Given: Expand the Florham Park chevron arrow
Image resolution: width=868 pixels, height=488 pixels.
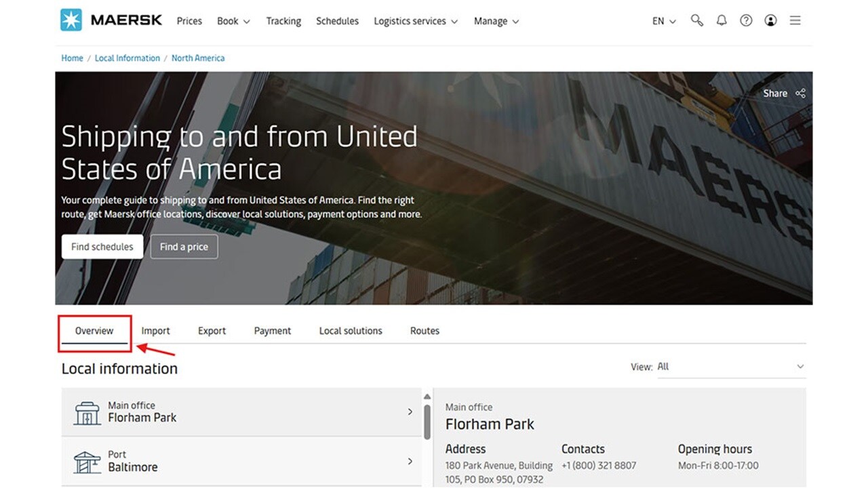Looking at the screenshot, I should 410,411.
